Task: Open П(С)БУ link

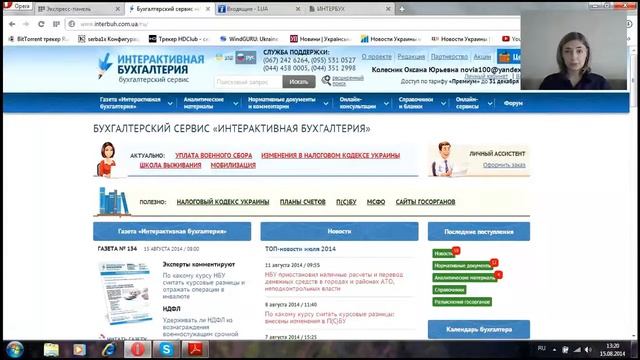Action: coord(346,202)
